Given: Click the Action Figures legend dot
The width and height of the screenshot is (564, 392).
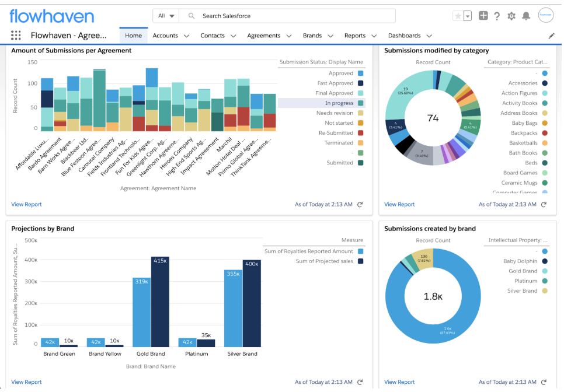Looking at the screenshot, I should pyautogui.click(x=545, y=93).
